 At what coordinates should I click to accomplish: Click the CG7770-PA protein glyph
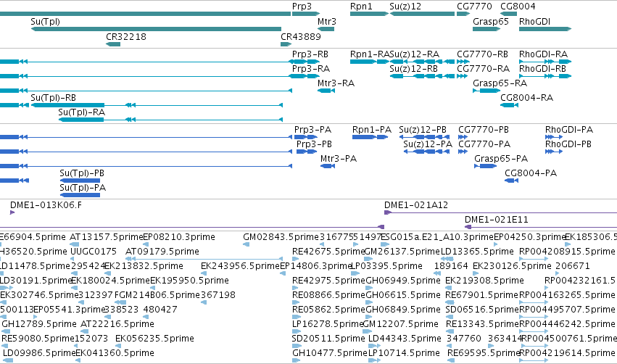pos(463,152)
